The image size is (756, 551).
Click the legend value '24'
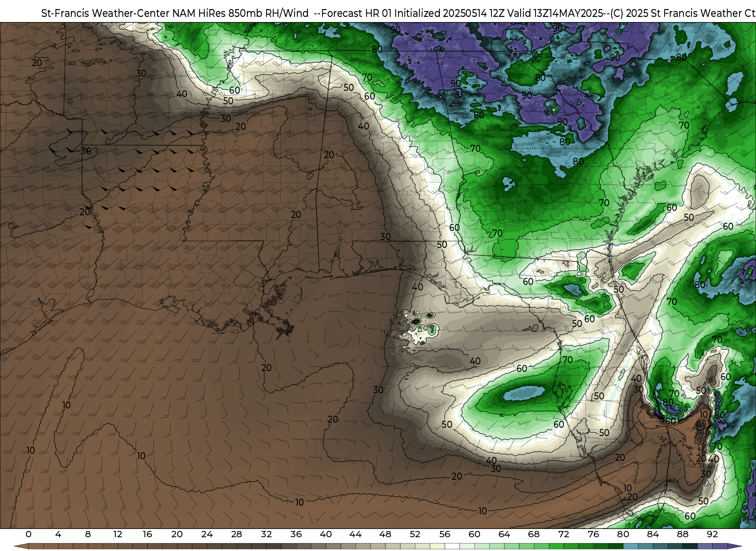207,534
